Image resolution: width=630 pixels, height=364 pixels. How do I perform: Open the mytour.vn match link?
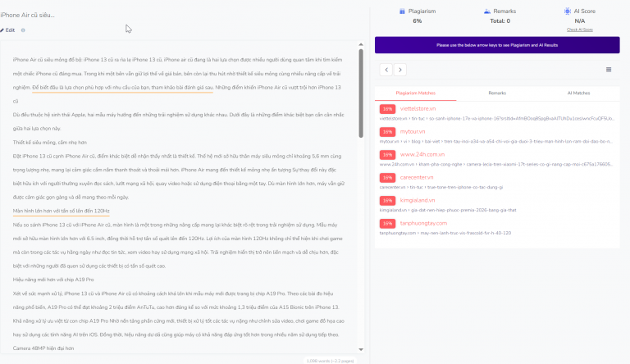[x=413, y=132]
